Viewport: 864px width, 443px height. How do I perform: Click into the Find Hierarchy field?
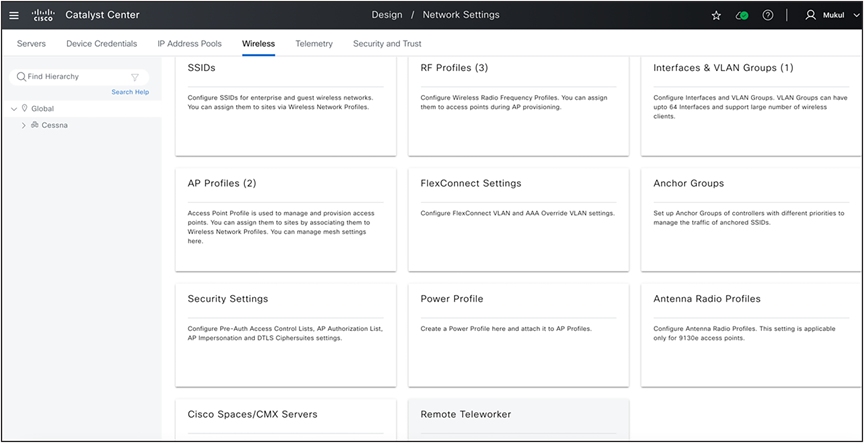pos(79,77)
